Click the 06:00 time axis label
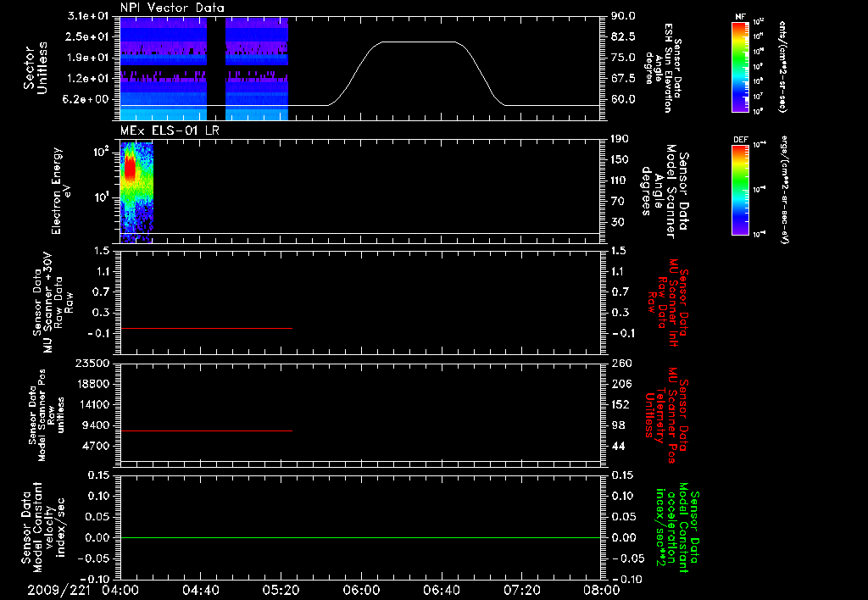Image resolution: width=868 pixels, height=600 pixels. point(361,590)
